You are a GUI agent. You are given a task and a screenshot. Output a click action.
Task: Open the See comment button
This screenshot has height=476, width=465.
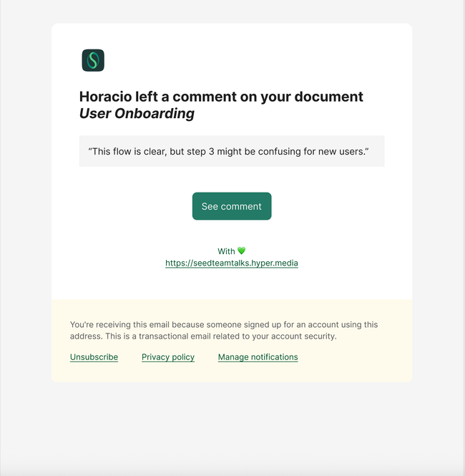click(232, 206)
